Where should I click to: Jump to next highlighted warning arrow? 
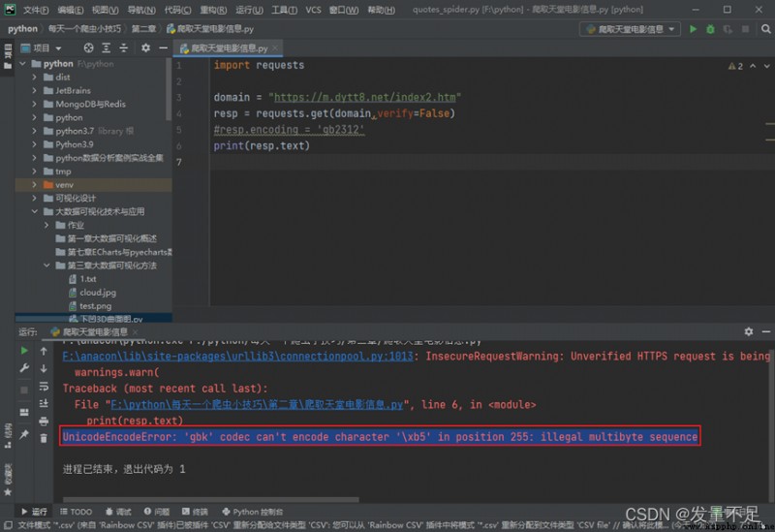point(766,66)
